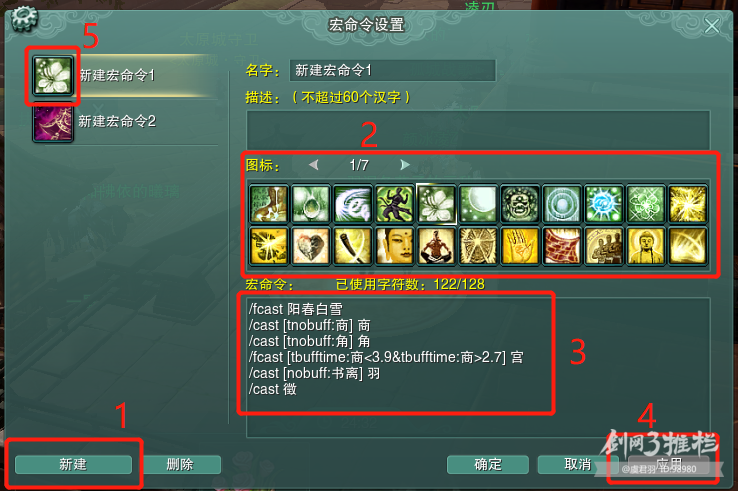Image resolution: width=738 pixels, height=491 pixels.
Task: Click the 新建 button
Action: coord(73,465)
